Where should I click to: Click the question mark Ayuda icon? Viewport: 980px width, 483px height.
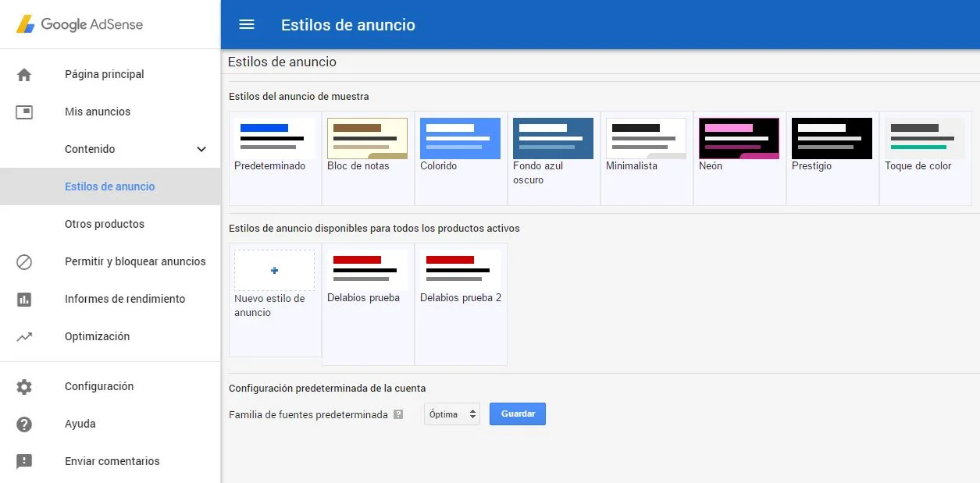click(24, 424)
